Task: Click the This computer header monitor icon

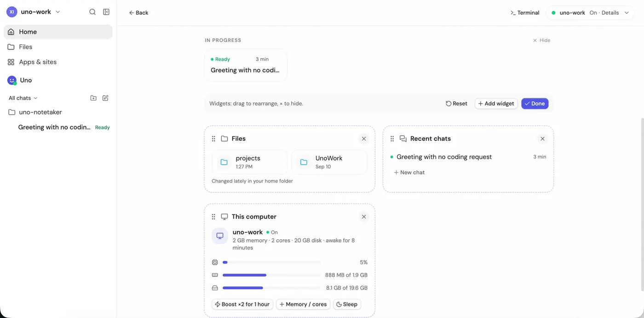Action: point(224,217)
